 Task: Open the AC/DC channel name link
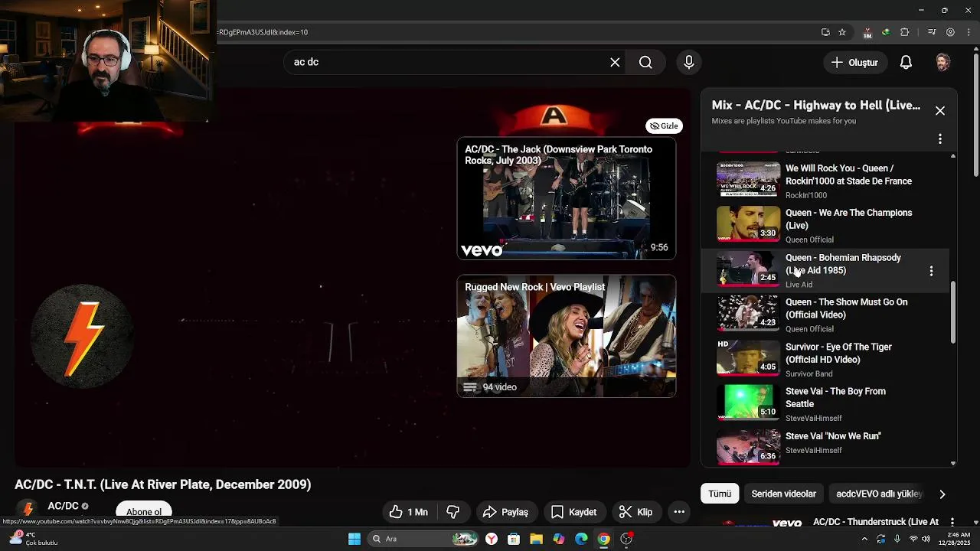(63, 506)
